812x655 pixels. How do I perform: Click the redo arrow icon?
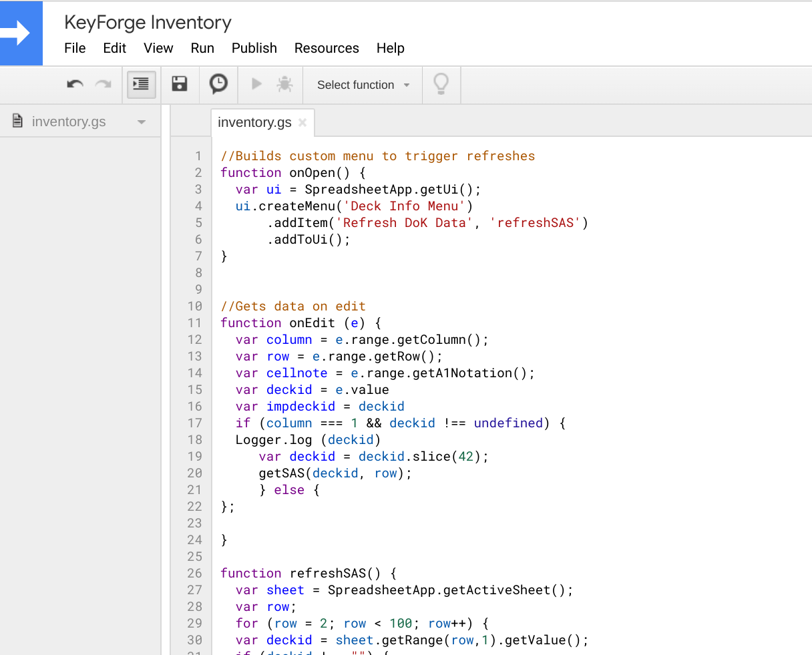coord(103,84)
